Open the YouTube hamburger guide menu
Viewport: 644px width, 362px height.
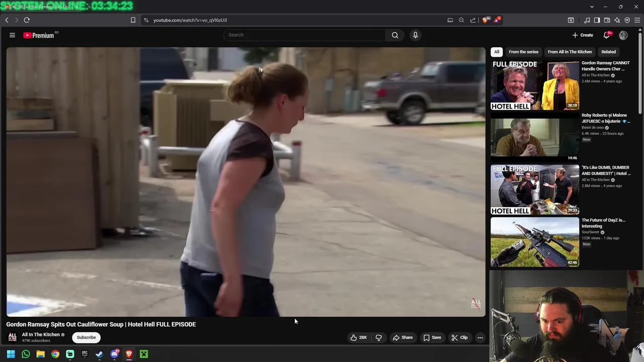[12, 35]
